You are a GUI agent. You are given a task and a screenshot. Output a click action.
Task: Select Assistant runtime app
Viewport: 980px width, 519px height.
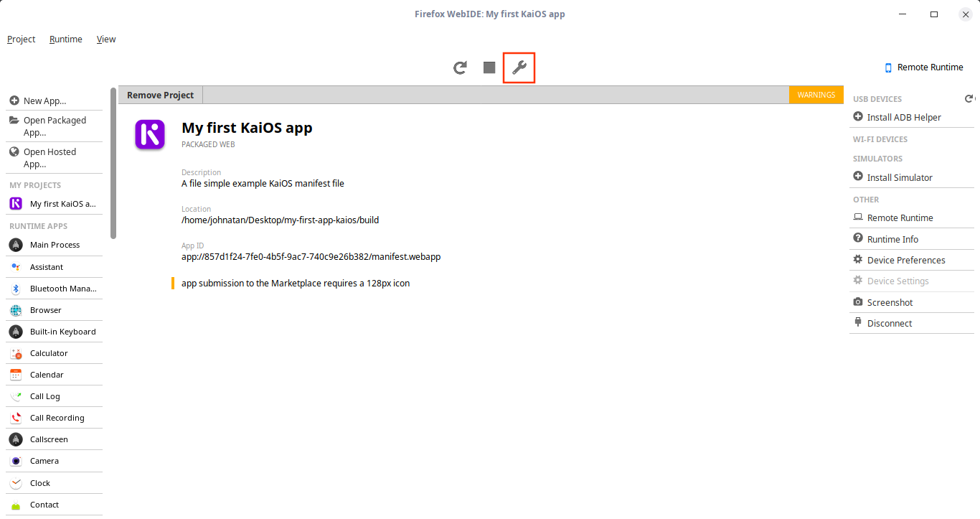55,267
